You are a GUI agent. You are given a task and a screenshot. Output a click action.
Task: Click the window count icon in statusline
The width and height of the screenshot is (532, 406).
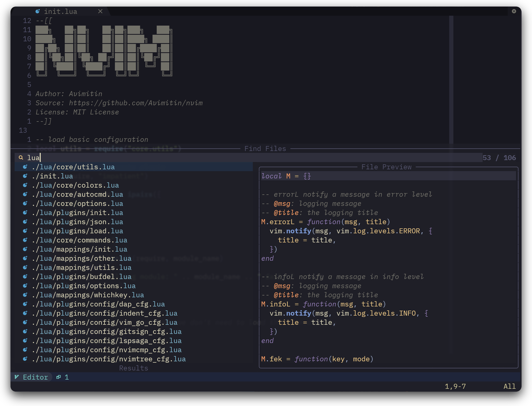click(59, 377)
